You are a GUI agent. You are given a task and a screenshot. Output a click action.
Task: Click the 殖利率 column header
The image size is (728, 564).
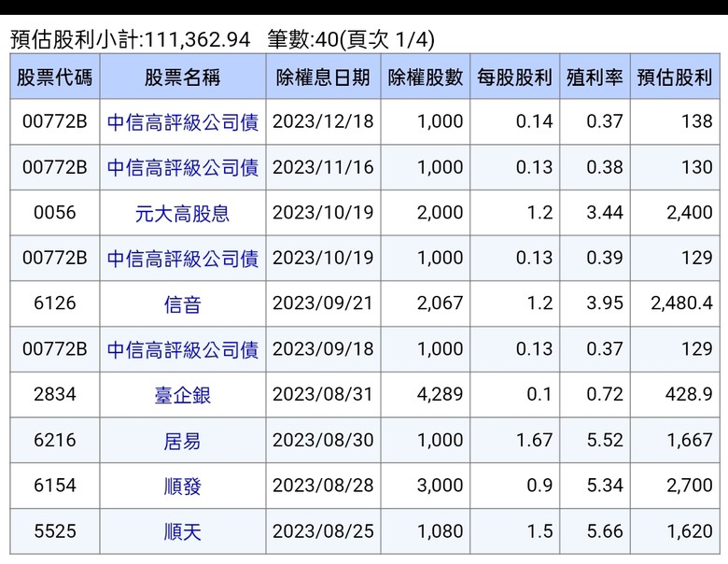point(595,78)
